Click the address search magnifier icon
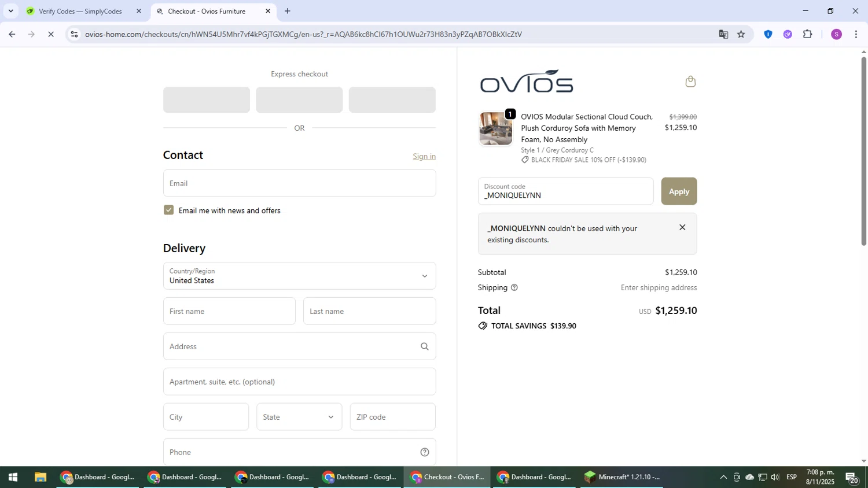This screenshot has height=488, width=868. click(x=424, y=346)
